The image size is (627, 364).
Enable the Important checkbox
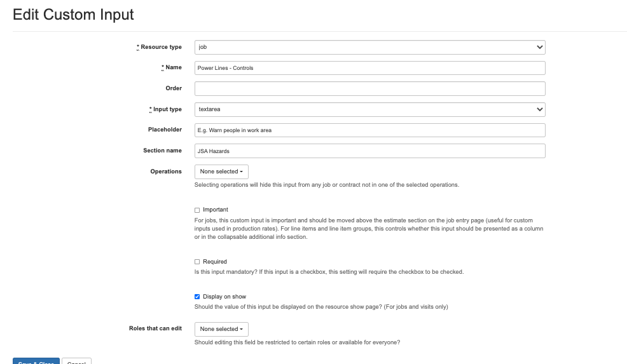point(197,210)
